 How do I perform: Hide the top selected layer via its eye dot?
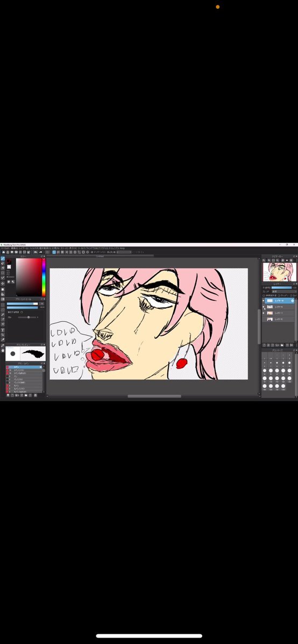pos(264,301)
